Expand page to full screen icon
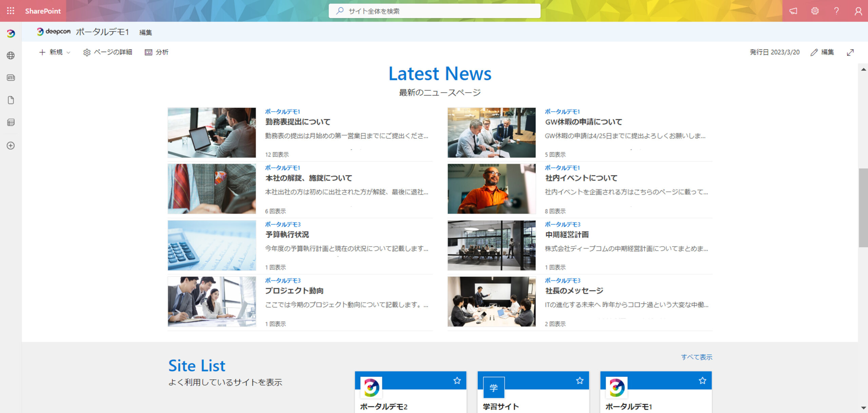The image size is (868, 413). tap(850, 52)
